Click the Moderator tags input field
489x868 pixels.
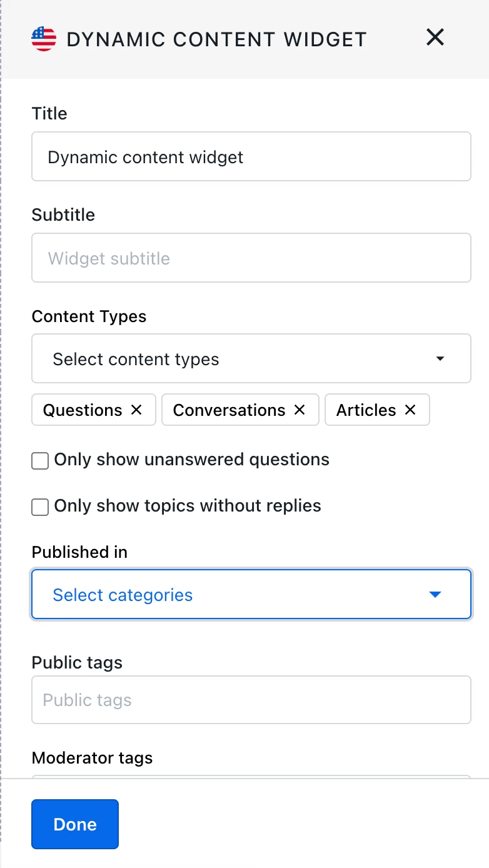pyautogui.click(x=251, y=777)
